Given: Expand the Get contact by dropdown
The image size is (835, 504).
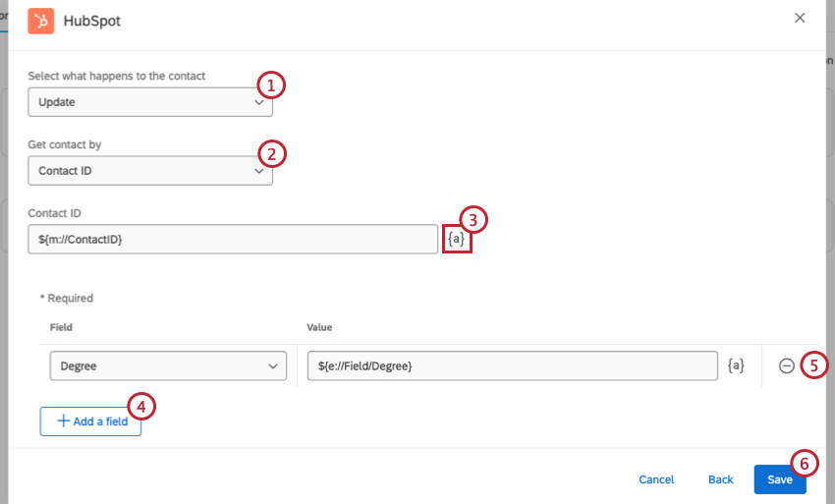Looking at the screenshot, I should click(149, 171).
